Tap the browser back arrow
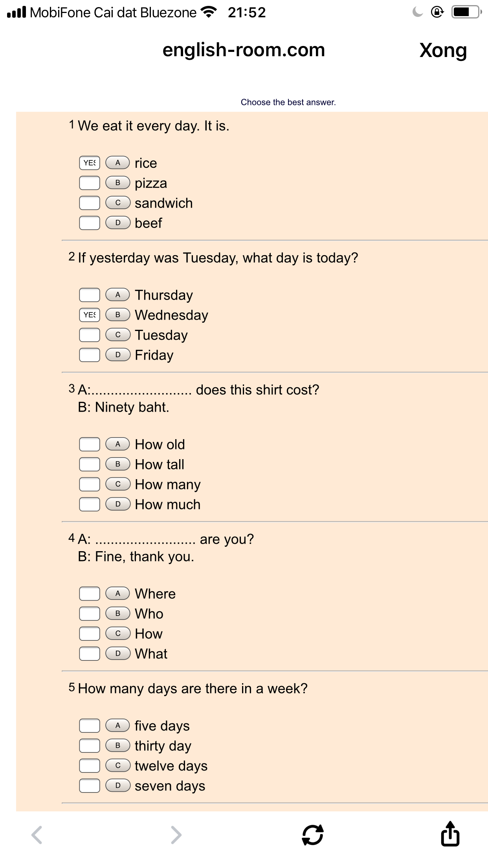The height and width of the screenshot is (868, 488). pos(37,835)
